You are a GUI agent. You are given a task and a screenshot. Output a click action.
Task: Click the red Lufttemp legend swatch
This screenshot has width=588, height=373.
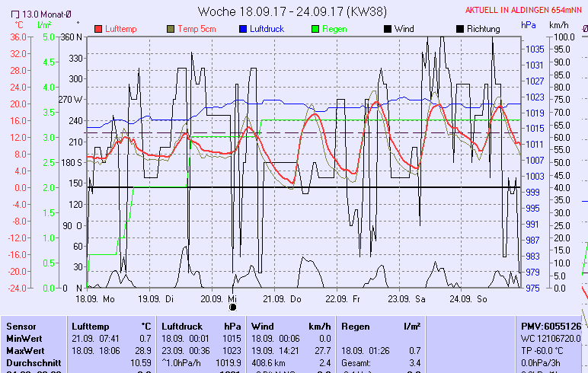click(98, 29)
